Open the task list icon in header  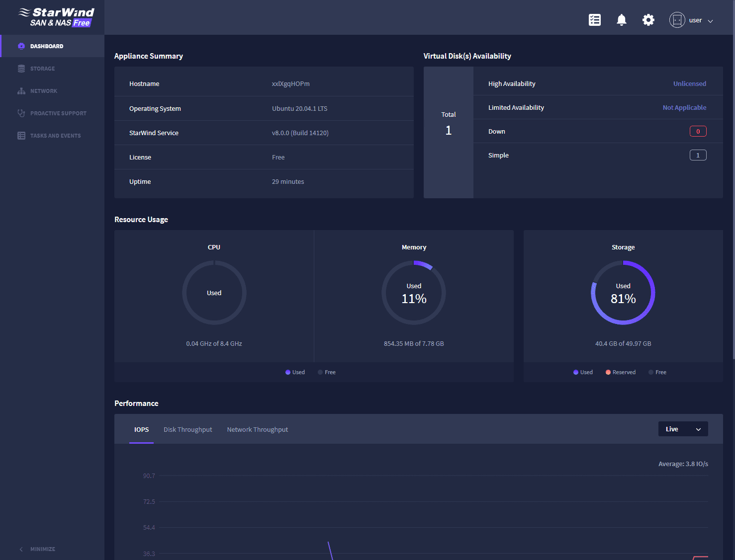click(x=594, y=20)
